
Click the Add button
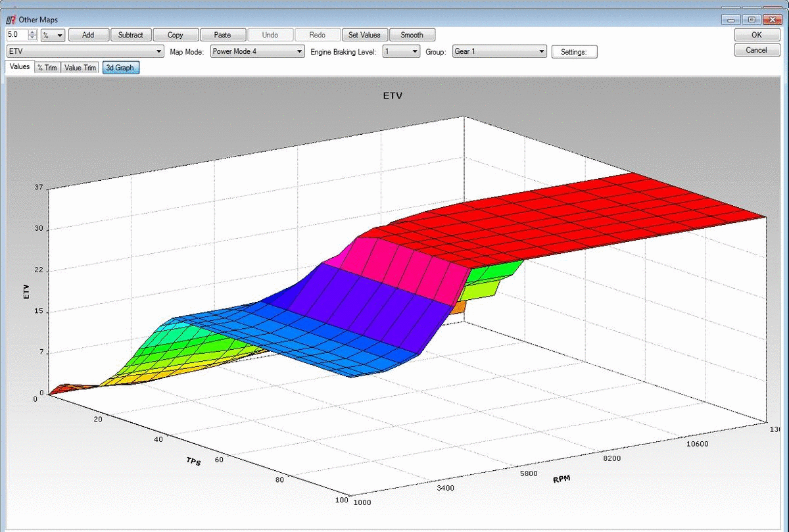(x=88, y=35)
